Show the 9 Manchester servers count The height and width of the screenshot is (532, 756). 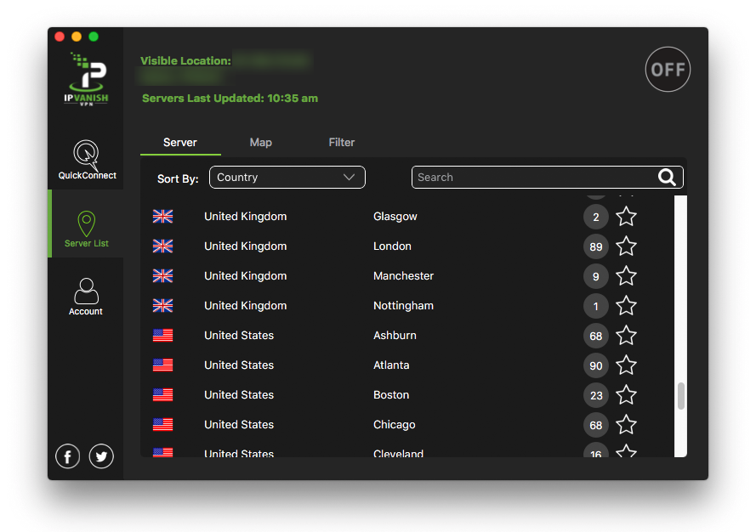coord(596,276)
